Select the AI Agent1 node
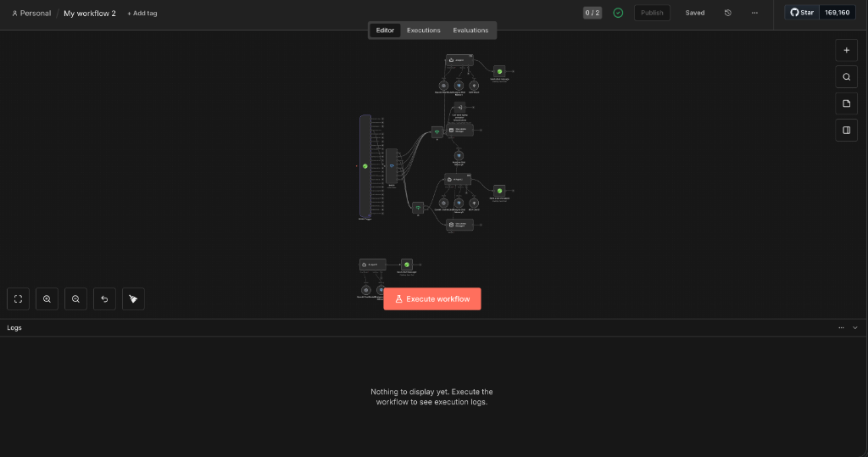Screen dimensions: 868x457 (458, 180)
